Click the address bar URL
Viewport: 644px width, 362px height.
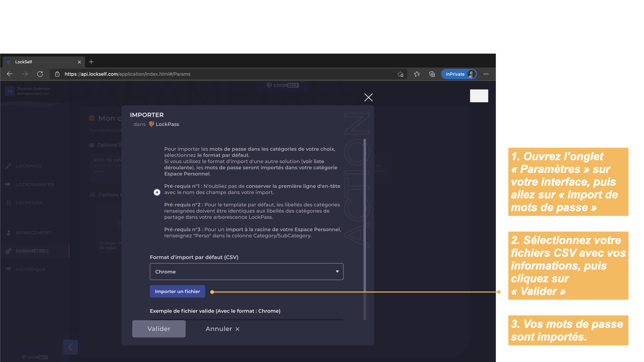pyautogui.click(x=127, y=74)
